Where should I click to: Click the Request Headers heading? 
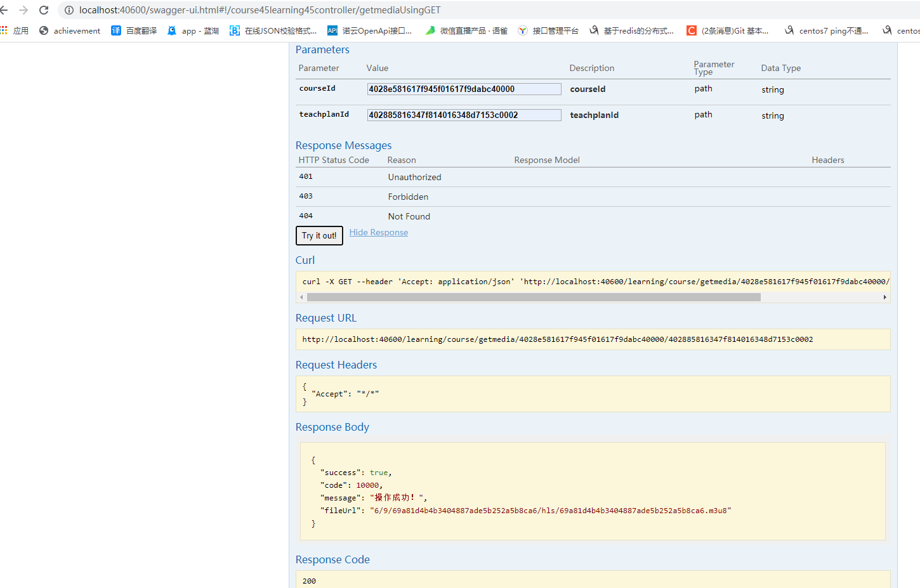[x=336, y=365]
